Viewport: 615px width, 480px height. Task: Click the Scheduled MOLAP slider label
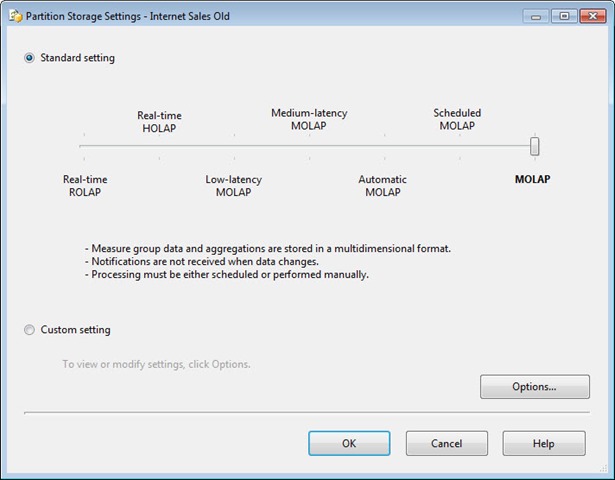click(x=457, y=119)
